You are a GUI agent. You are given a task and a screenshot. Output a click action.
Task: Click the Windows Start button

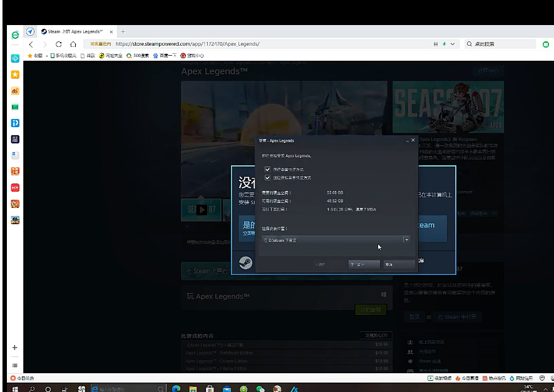point(15,389)
